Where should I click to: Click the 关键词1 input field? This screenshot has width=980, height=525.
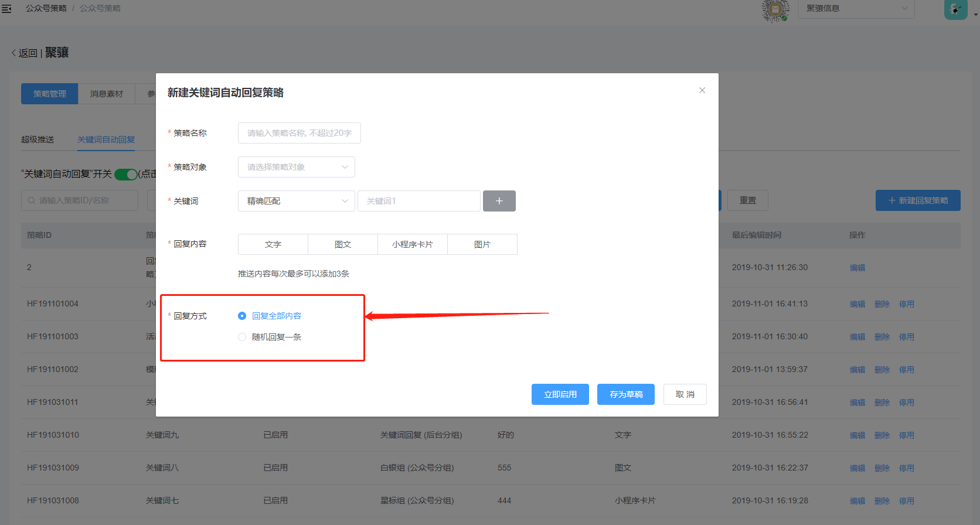[418, 201]
